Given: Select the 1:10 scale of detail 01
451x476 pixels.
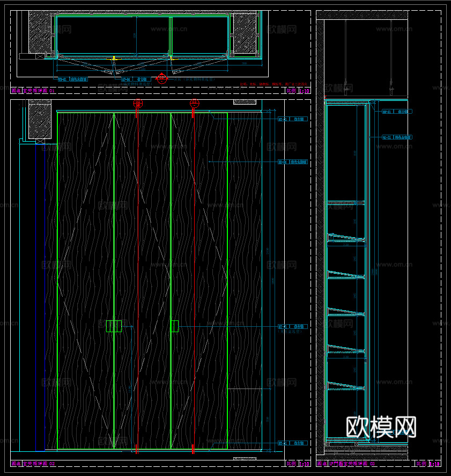Looking at the screenshot, I should pos(304,91).
